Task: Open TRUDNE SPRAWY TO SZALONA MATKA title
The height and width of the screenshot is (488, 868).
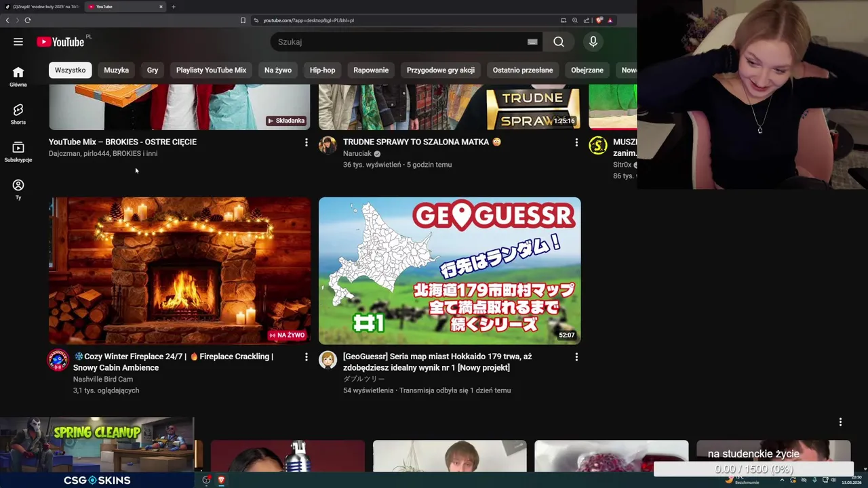Action: click(422, 142)
